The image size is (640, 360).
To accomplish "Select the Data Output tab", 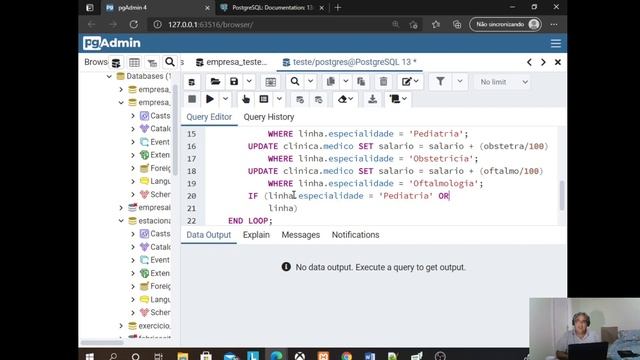I will 209,235.
